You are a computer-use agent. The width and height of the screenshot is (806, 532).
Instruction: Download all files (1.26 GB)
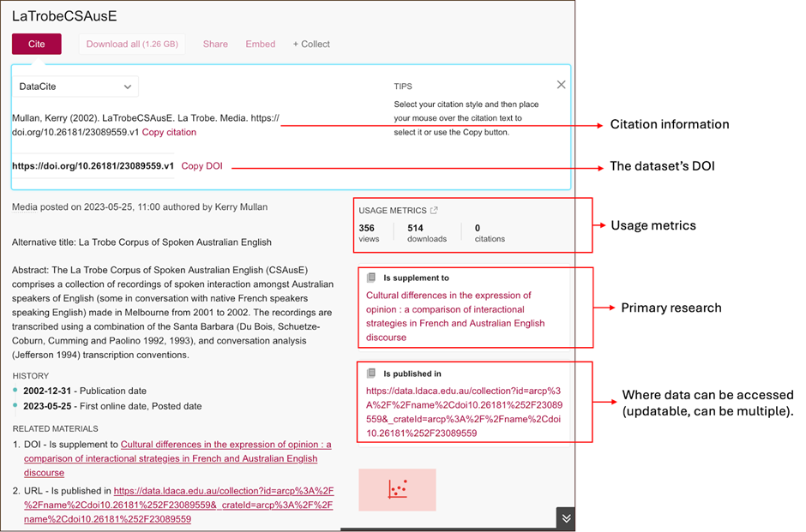click(x=132, y=45)
